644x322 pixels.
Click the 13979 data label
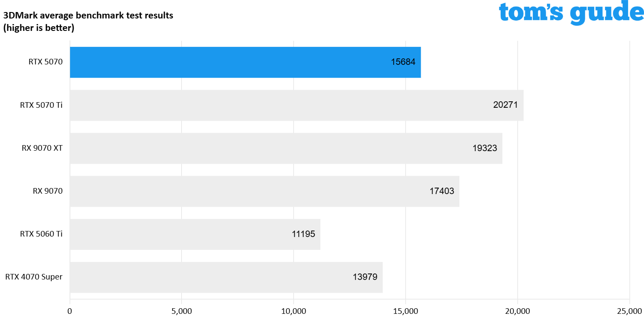(x=365, y=277)
